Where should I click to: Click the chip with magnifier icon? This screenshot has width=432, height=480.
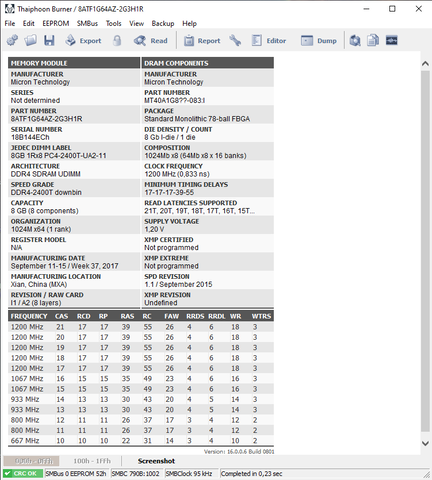(x=355, y=41)
